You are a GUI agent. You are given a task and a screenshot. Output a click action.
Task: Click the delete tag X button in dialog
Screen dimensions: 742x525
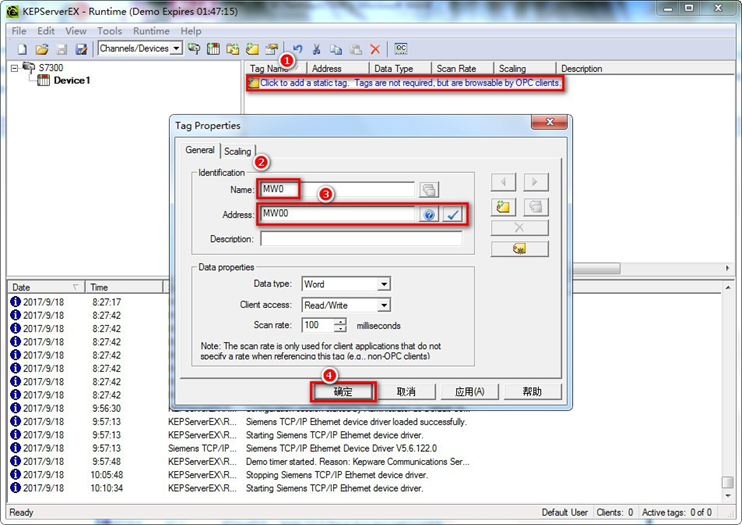click(520, 228)
